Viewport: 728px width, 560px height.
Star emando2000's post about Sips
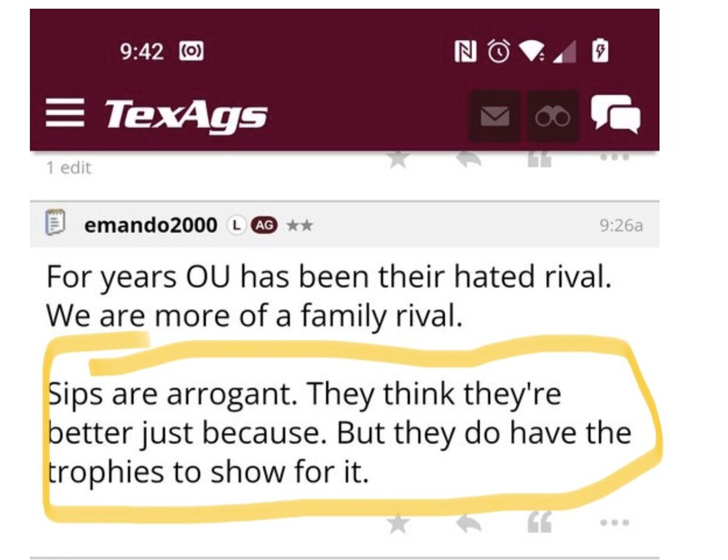397,523
